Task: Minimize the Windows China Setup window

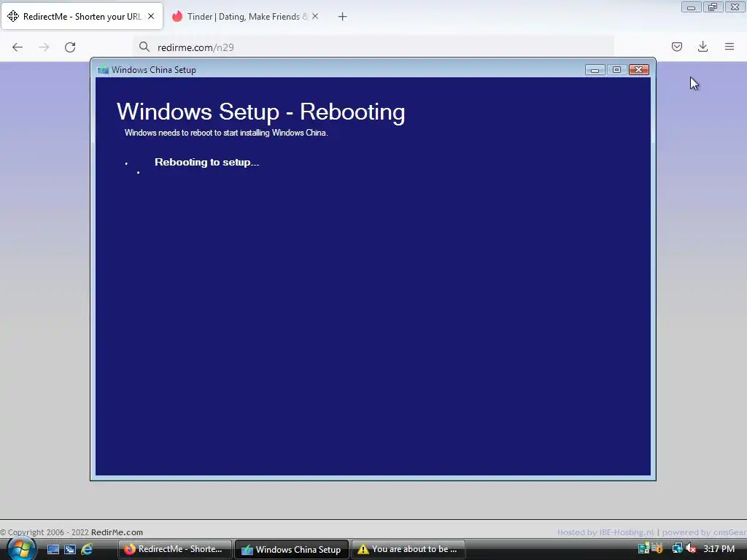Action: point(595,70)
